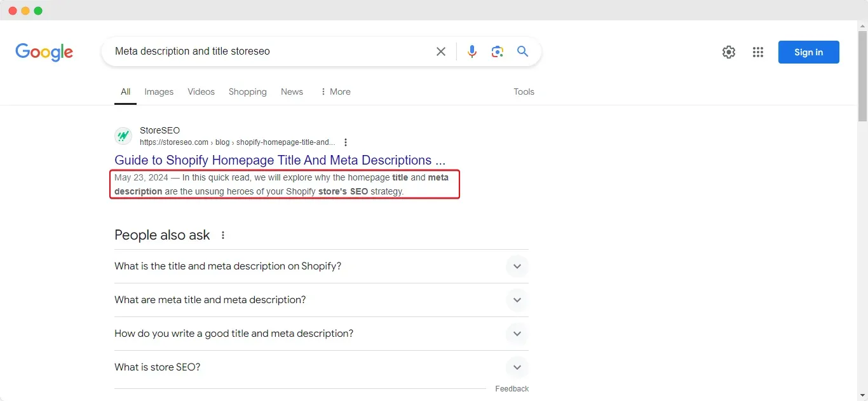Image resolution: width=868 pixels, height=401 pixels.
Task: Open quick settings gear icon
Action: [x=729, y=52]
